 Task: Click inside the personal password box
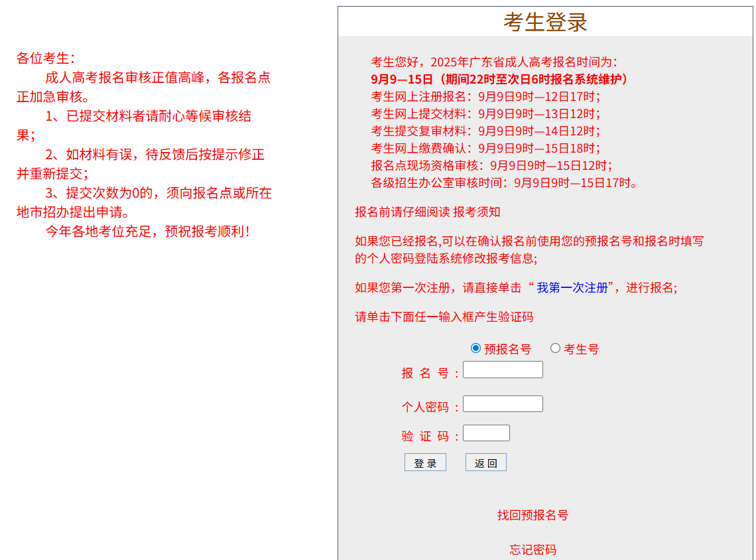503,403
